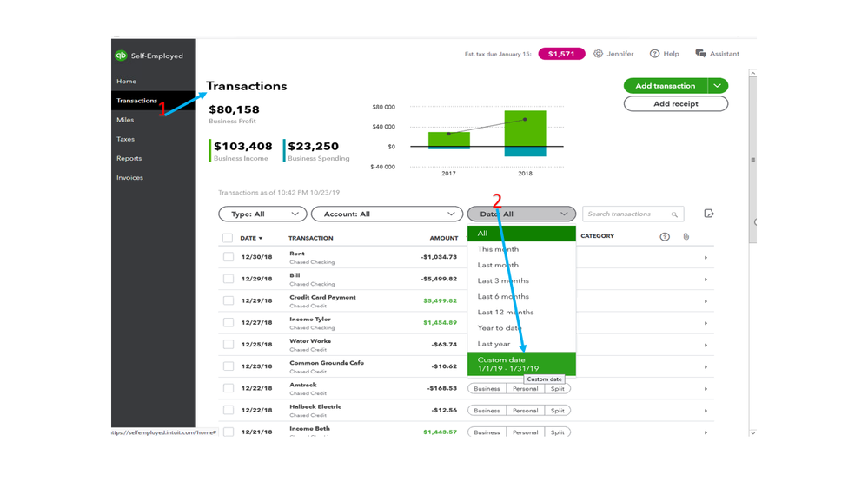Click the export transactions icon
868x488 pixels.
tap(709, 214)
